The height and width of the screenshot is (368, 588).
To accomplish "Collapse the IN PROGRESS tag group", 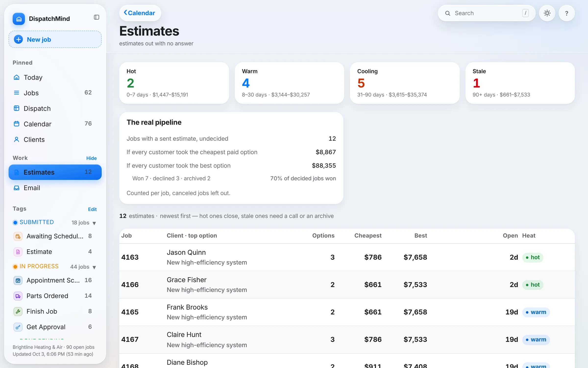I will (x=94, y=267).
